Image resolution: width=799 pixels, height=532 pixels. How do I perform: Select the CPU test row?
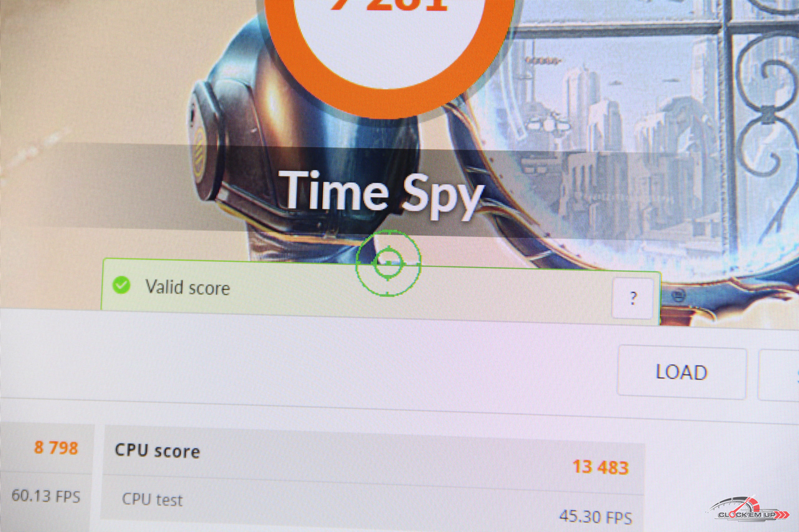[372, 505]
